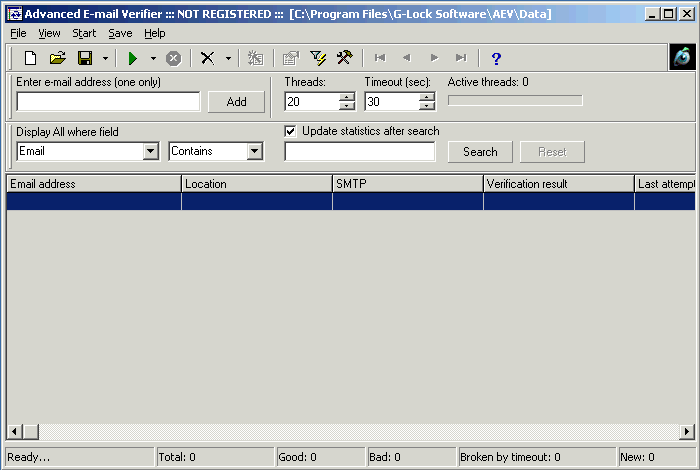
Task: Select the highlighted empty table row
Action: point(351,201)
